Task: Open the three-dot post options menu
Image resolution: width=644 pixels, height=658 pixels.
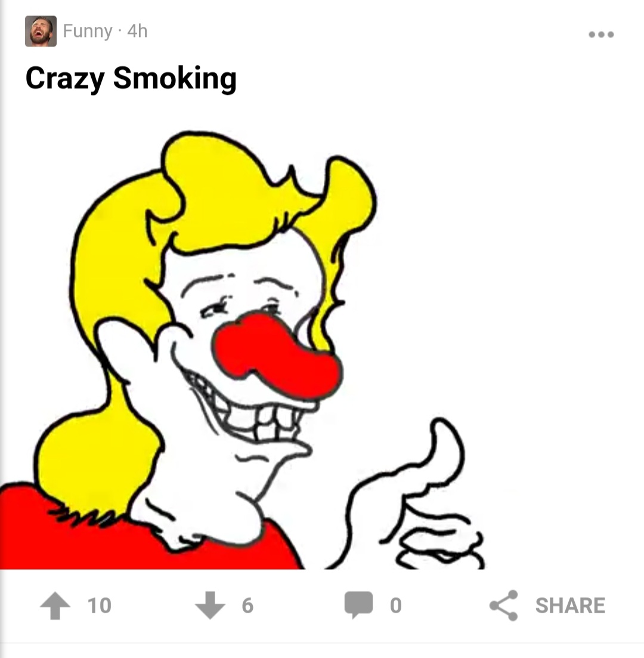Action: (x=601, y=35)
